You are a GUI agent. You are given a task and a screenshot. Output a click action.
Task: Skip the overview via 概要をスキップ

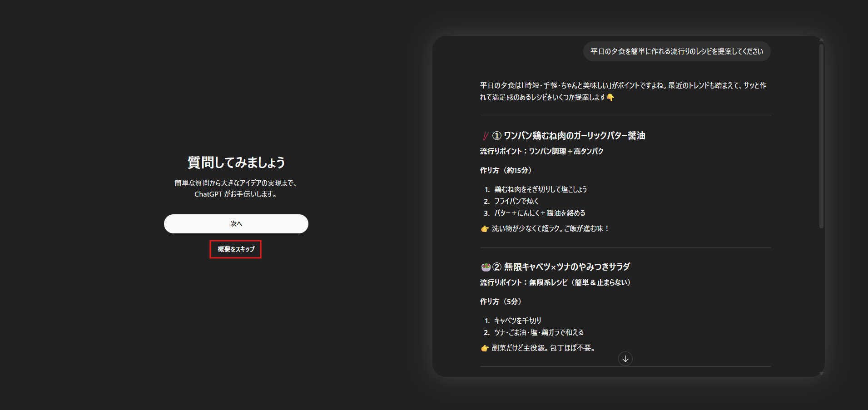point(236,249)
